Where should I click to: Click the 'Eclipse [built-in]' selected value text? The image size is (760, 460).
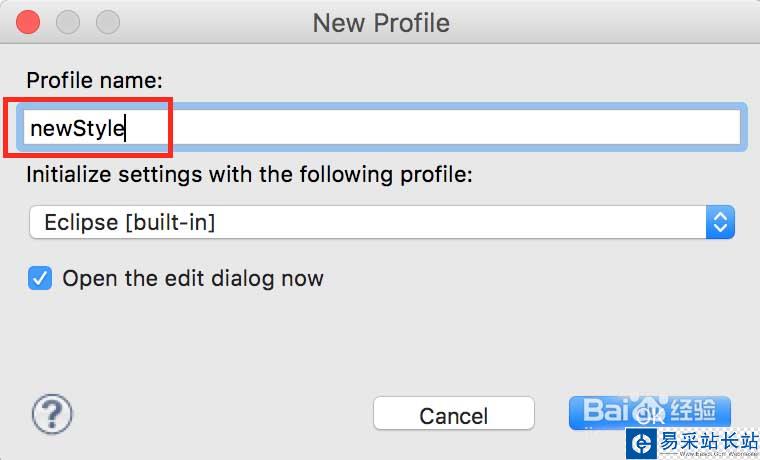point(130,222)
